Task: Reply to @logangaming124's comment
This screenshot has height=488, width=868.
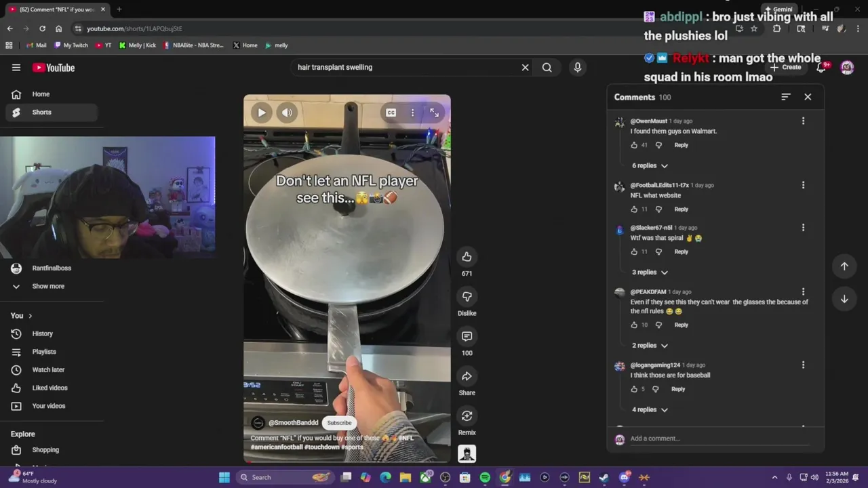Action: coord(678,389)
